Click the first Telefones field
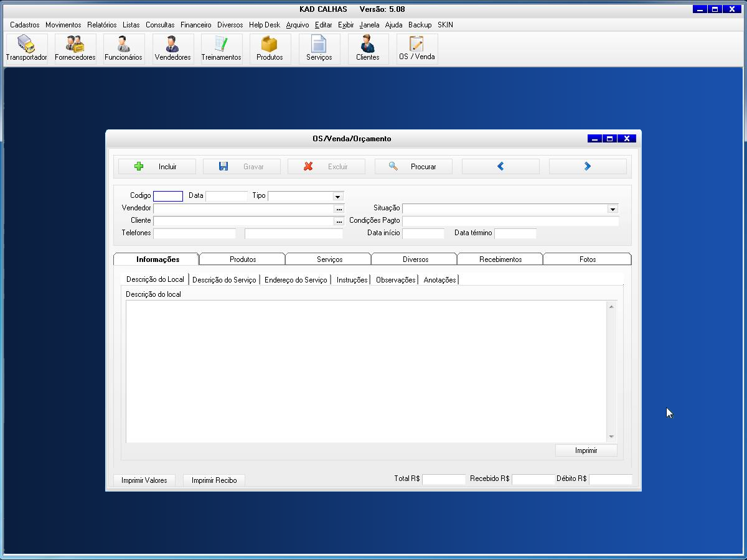Screen dimensions: 747x560 click(x=195, y=233)
